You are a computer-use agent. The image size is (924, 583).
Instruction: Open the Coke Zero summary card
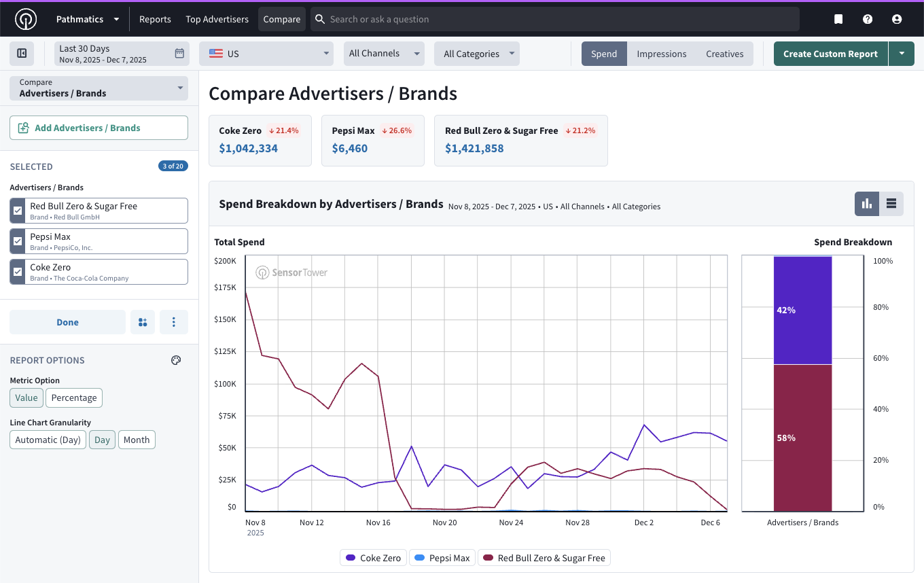point(260,141)
